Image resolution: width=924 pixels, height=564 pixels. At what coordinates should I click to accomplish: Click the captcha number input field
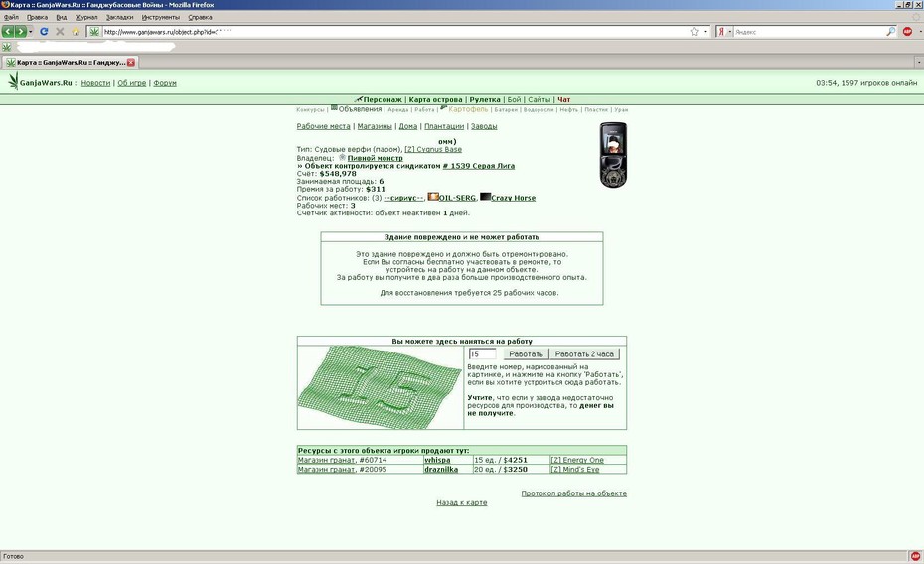coord(482,353)
